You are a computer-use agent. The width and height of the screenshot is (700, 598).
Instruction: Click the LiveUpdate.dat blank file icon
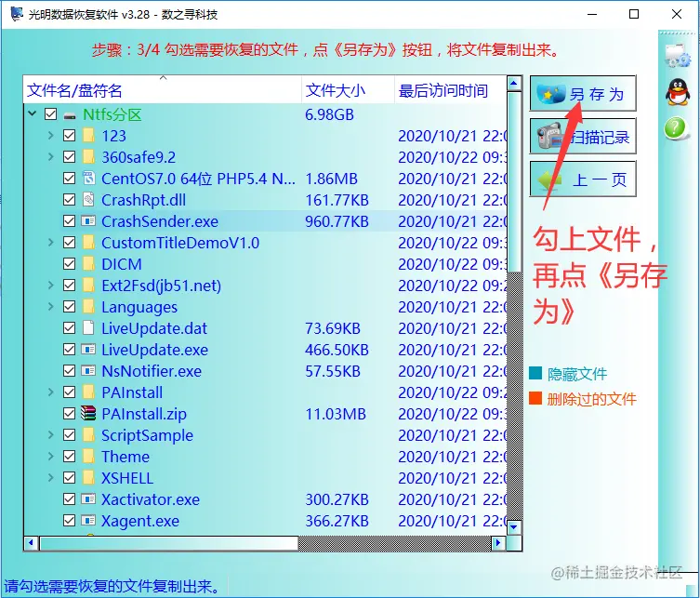88,327
